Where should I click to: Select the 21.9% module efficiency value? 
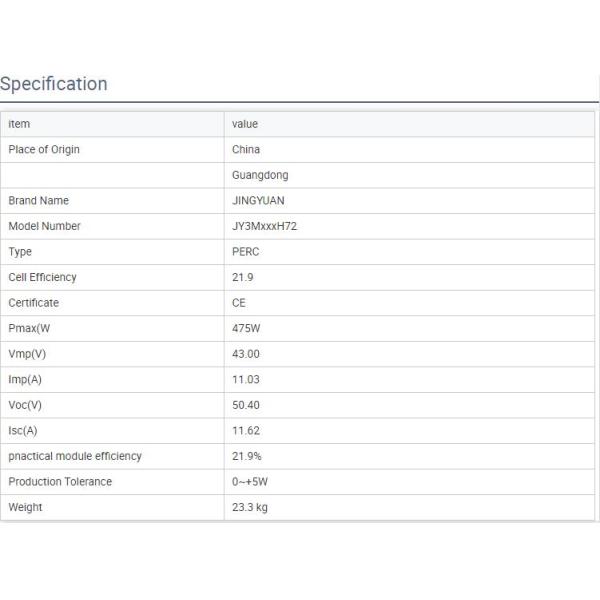point(248,456)
